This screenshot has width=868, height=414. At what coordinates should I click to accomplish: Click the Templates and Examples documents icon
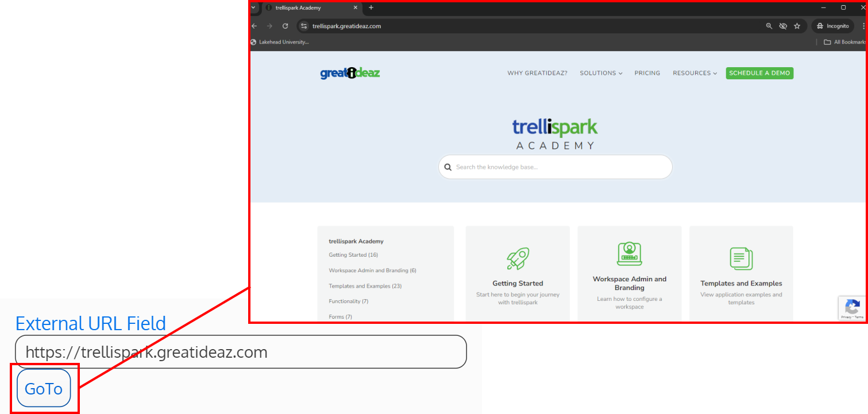741,258
